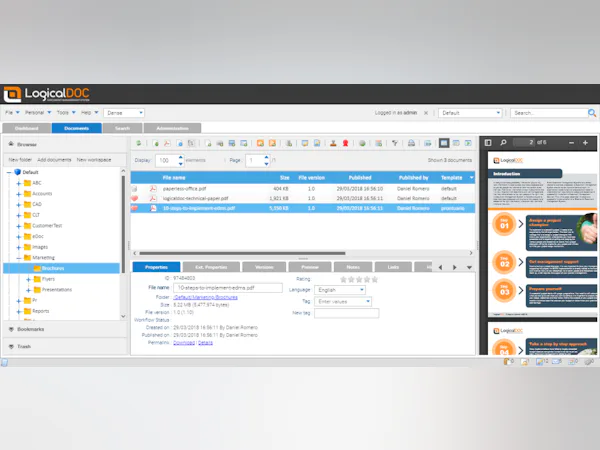The height and width of the screenshot is (450, 600).
Task: Expand the Accounts folder node
Action: coord(18,194)
